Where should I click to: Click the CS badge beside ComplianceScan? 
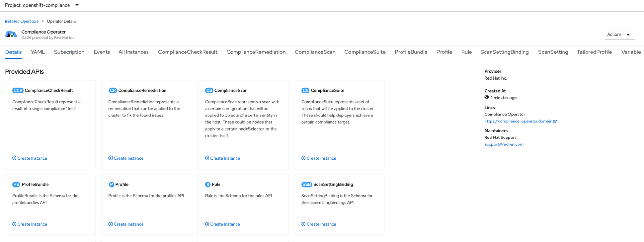point(209,90)
